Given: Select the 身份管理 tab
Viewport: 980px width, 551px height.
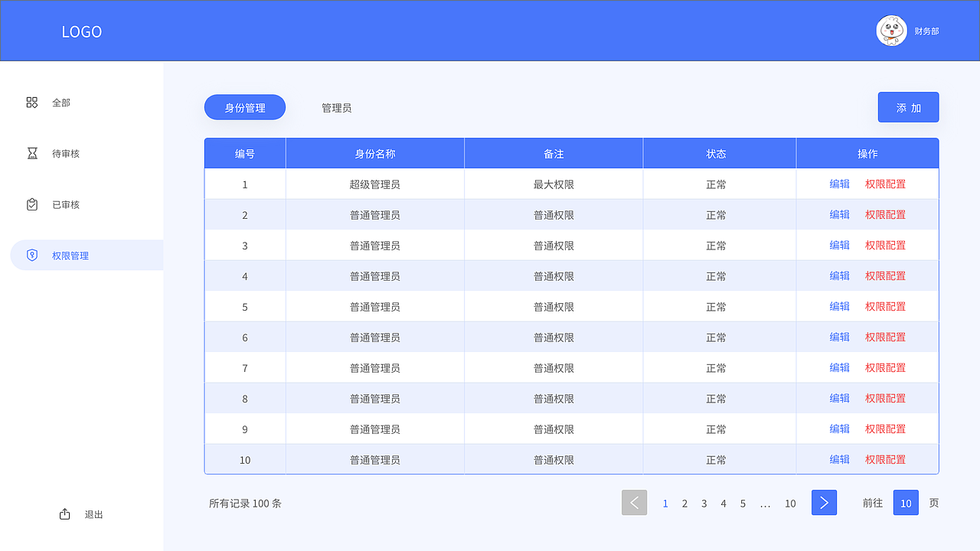Looking at the screenshot, I should (244, 107).
